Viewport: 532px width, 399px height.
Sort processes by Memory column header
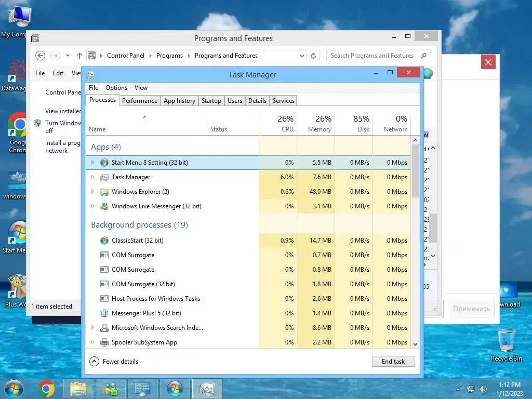pyautogui.click(x=316, y=124)
